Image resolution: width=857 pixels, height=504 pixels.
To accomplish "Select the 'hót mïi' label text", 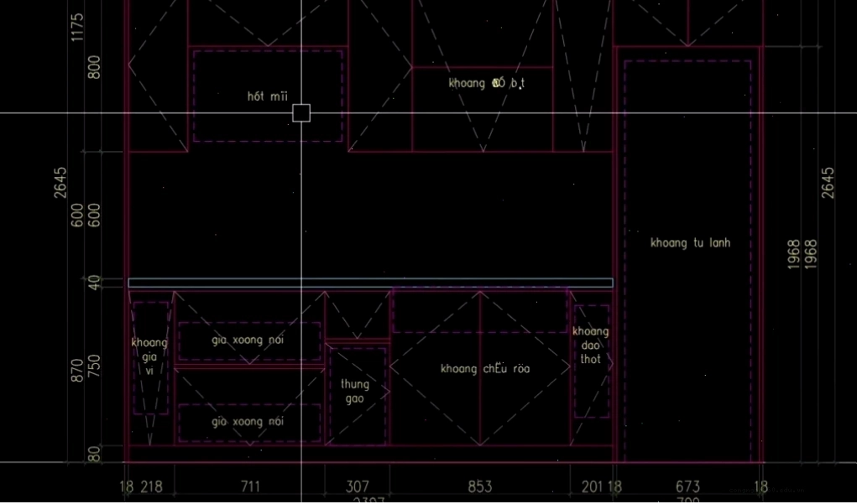I will coord(267,96).
